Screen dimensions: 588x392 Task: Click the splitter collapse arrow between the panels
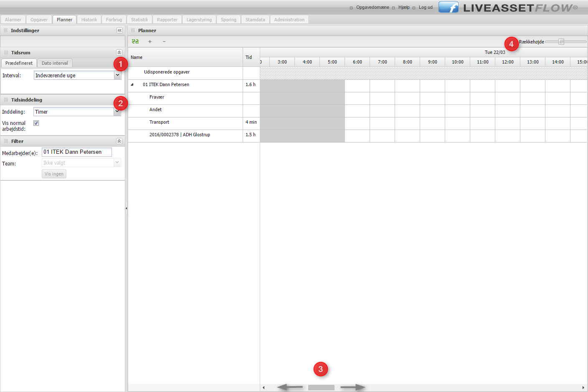[126, 208]
